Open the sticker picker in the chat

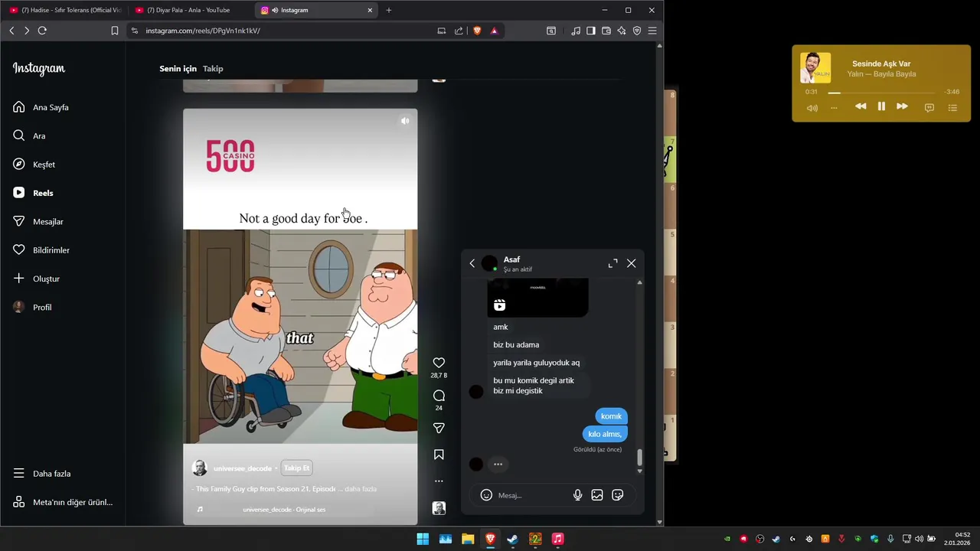[618, 495]
